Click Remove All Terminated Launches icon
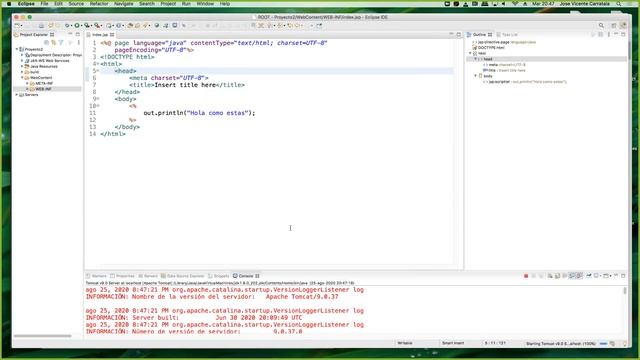Viewport: 640px width, 360px height. click(541, 276)
